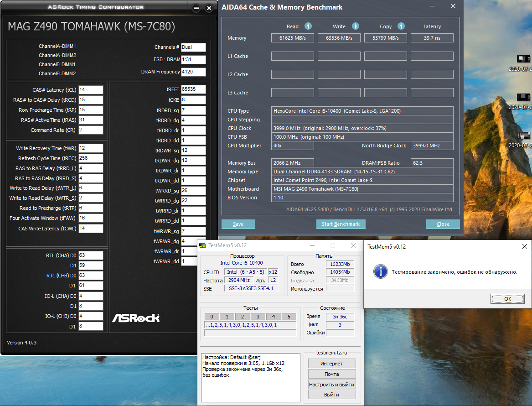The height and width of the screenshot is (406, 532).
Task: Click test 5 cell in TestMem5
Action: click(x=289, y=317)
